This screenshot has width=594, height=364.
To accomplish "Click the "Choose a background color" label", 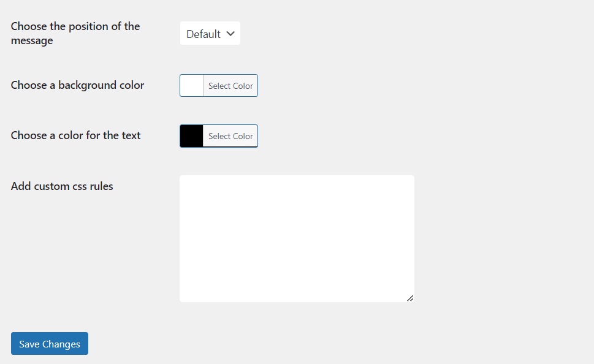I will tap(77, 85).
